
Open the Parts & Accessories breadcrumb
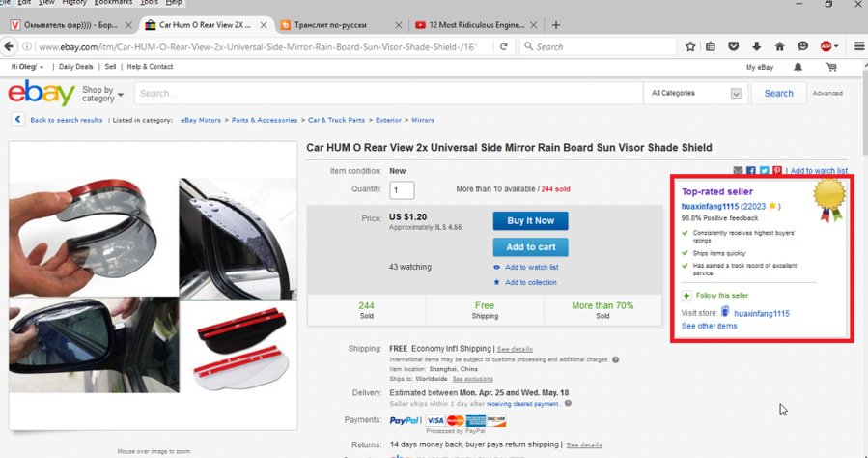pos(265,120)
